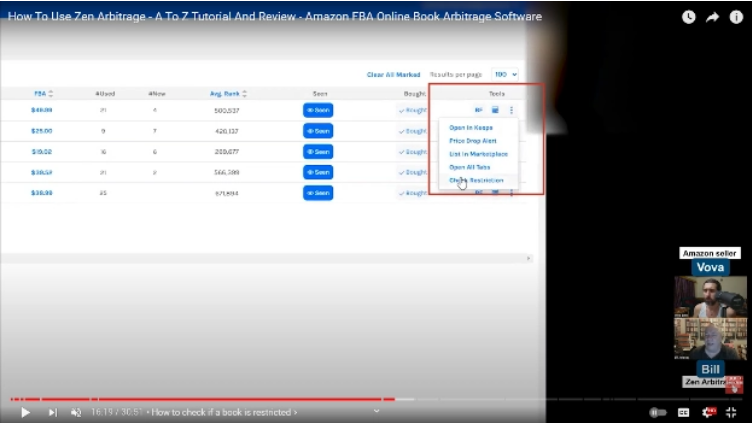752x423 pixels.
Task: Click the video title at the top
Action: click(x=275, y=17)
